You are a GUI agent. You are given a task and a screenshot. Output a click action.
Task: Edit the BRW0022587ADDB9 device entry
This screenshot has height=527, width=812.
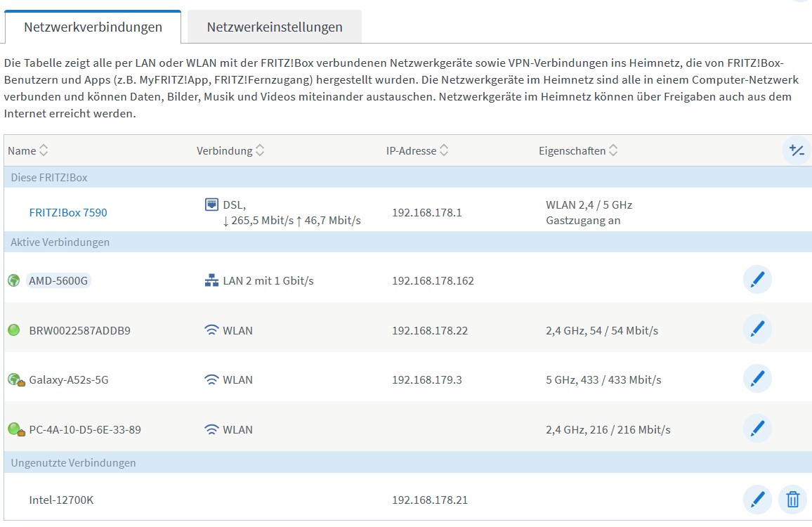tap(757, 329)
